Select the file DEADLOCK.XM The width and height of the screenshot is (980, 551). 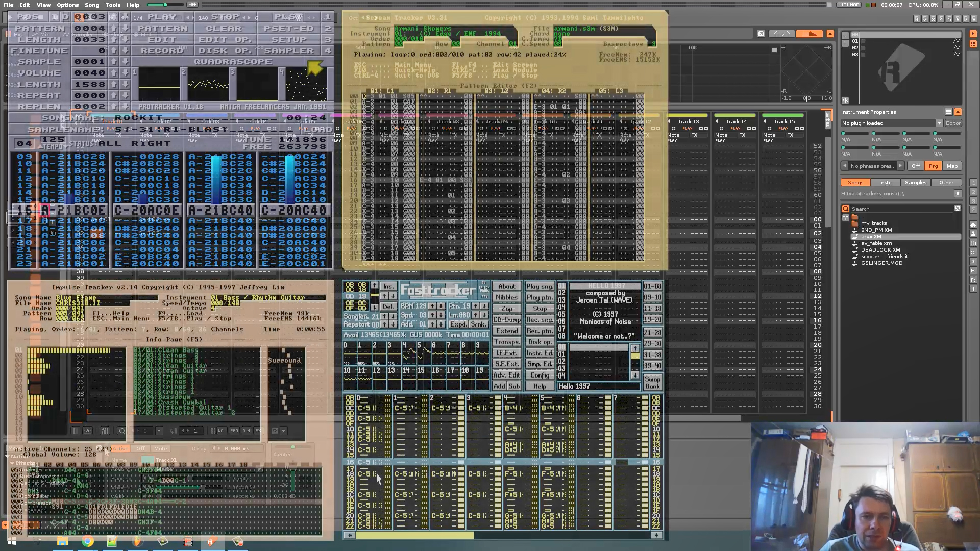click(880, 249)
